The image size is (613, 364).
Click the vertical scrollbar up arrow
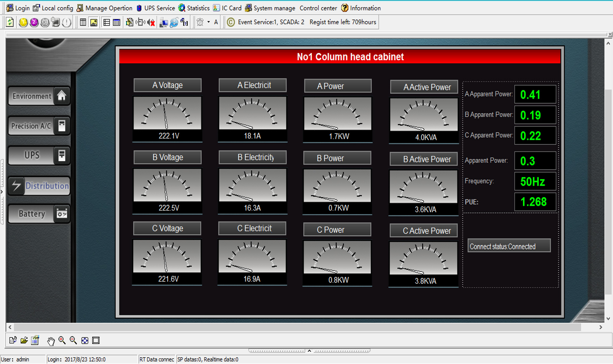pyautogui.click(x=608, y=43)
